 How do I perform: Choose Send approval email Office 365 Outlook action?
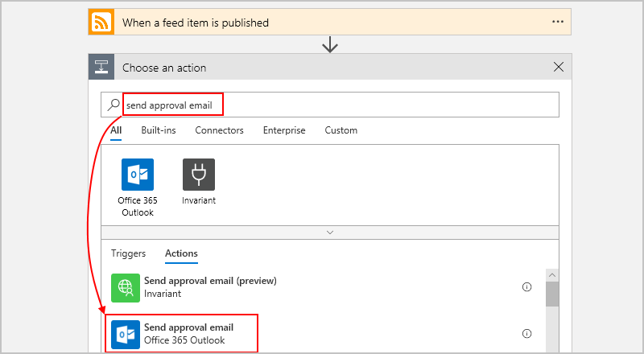pyautogui.click(x=188, y=333)
